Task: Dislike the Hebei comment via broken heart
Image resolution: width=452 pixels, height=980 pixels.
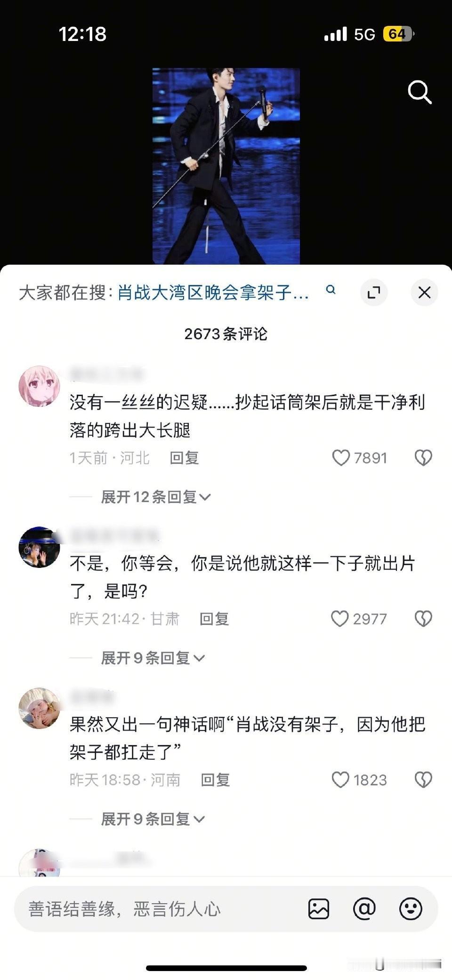Action: coord(423,458)
